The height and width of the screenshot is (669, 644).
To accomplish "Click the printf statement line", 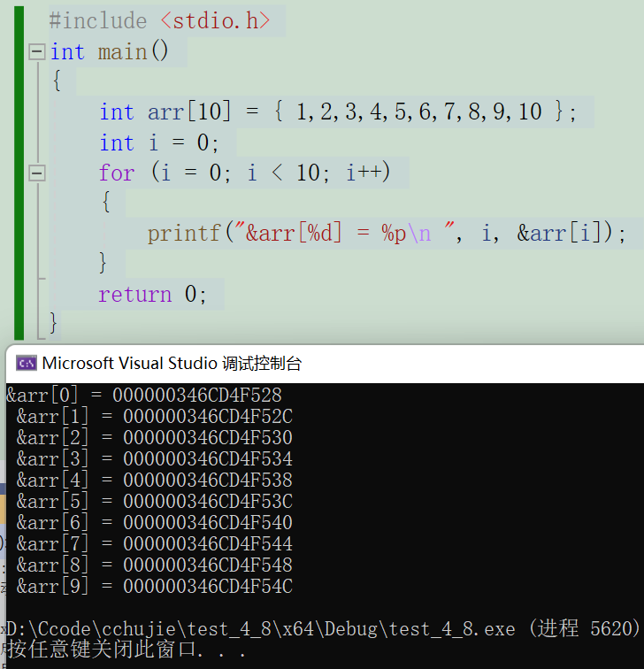I will 387,233.
